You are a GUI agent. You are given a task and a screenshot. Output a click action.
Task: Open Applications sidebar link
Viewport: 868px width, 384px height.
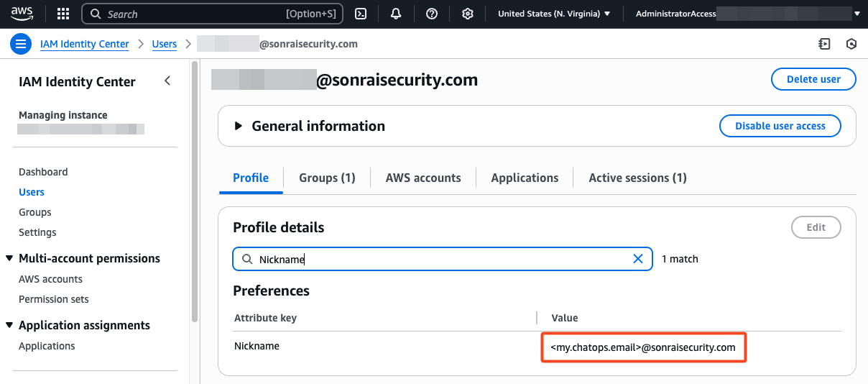[47, 346]
